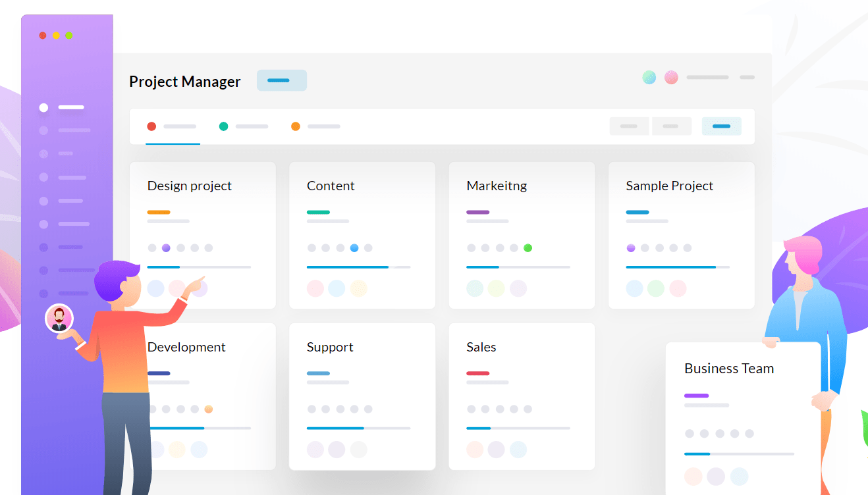
Task: Click the orange label tag in Design project
Action: click(159, 212)
